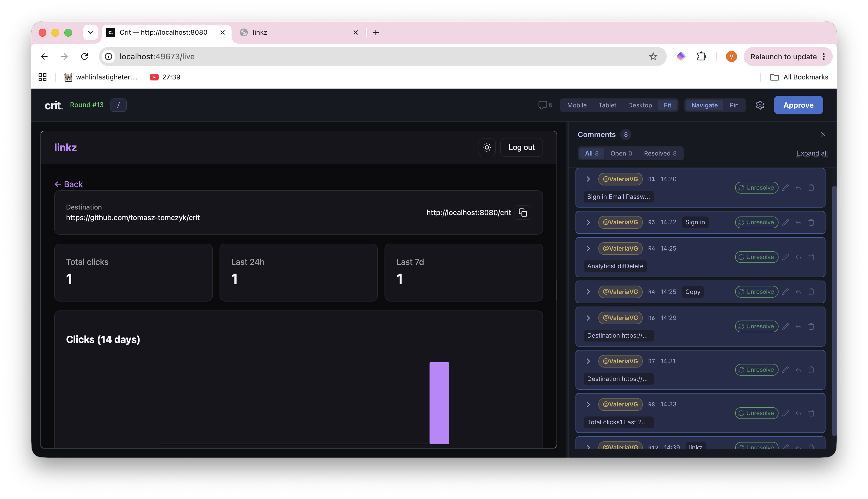Image resolution: width=868 pixels, height=499 pixels.
Task: Delete the R1 14:20 comment
Action: pyautogui.click(x=811, y=188)
